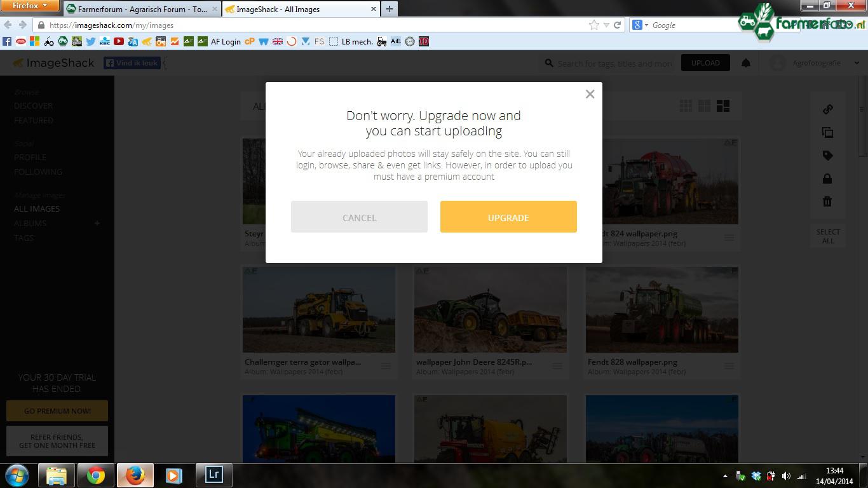Open the Firefox menu dropdown
The image size is (868, 488).
click(x=30, y=6)
